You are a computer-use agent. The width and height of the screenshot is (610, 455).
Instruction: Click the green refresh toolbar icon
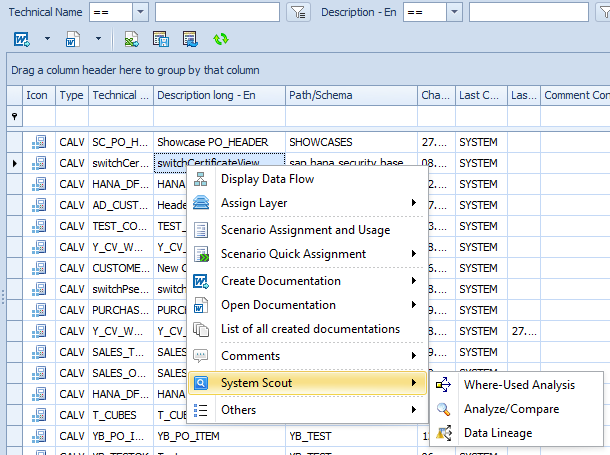[x=220, y=39]
